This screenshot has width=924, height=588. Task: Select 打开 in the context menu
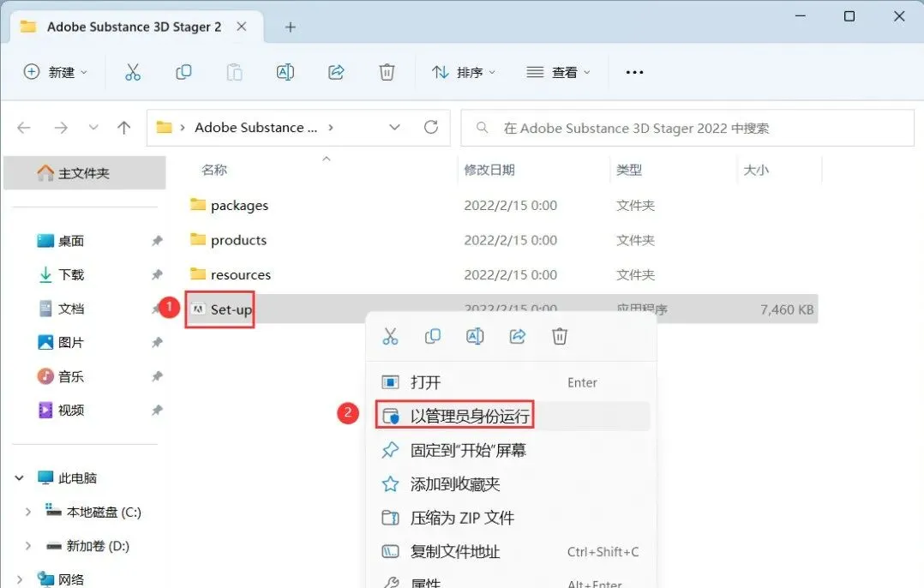[x=512, y=382]
